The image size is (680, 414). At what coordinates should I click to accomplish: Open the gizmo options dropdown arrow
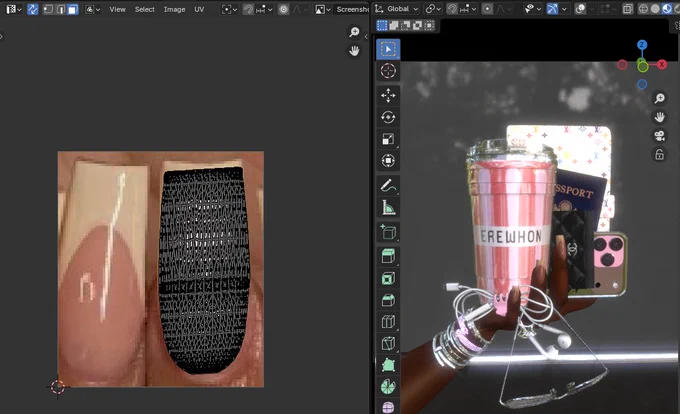pos(564,9)
